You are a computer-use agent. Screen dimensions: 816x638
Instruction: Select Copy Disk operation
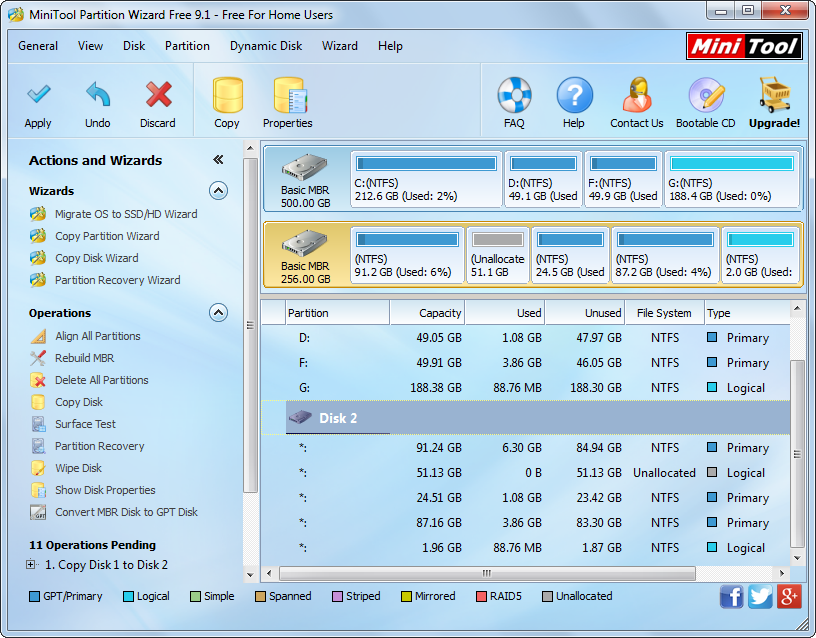[79, 402]
